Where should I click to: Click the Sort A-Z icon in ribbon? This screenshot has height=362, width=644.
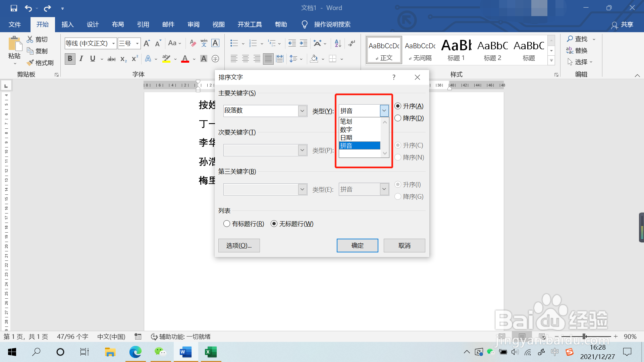point(338,43)
